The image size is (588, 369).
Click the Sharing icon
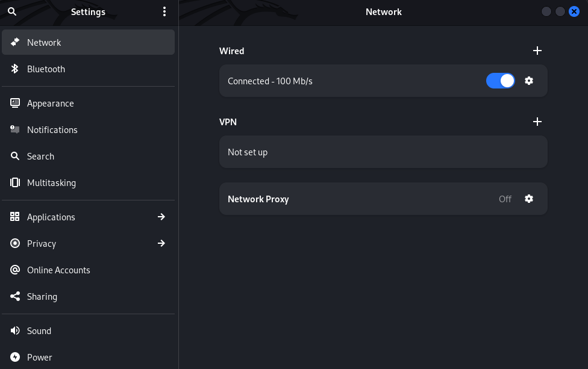pyautogui.click(x=15, y=296)
